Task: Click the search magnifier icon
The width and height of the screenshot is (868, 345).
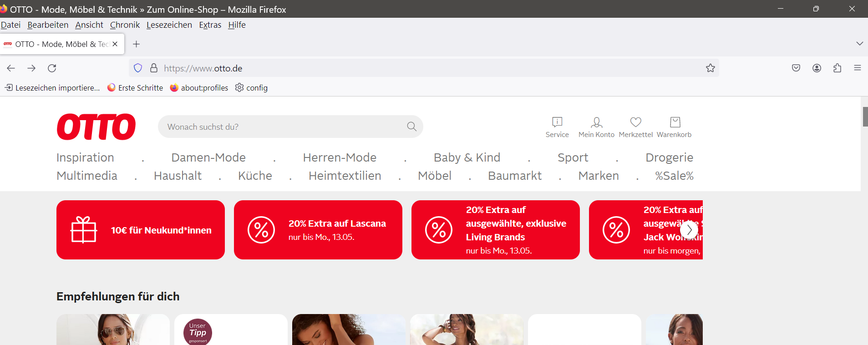Action: click(412, 127)
